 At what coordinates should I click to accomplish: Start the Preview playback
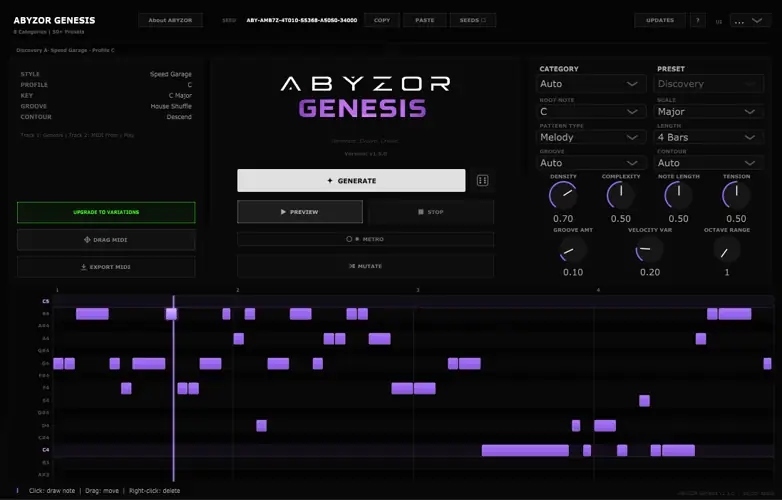click(300, 212)
